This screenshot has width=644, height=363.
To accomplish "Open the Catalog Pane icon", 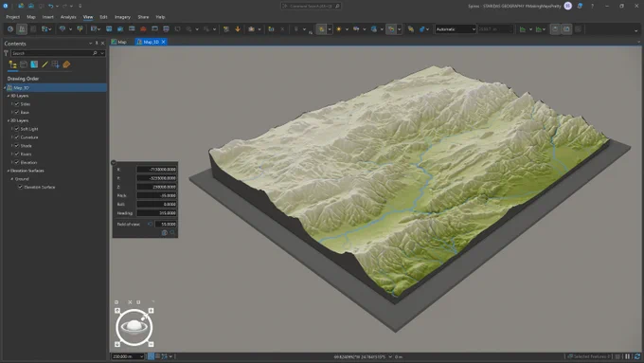I will (109, 29).
